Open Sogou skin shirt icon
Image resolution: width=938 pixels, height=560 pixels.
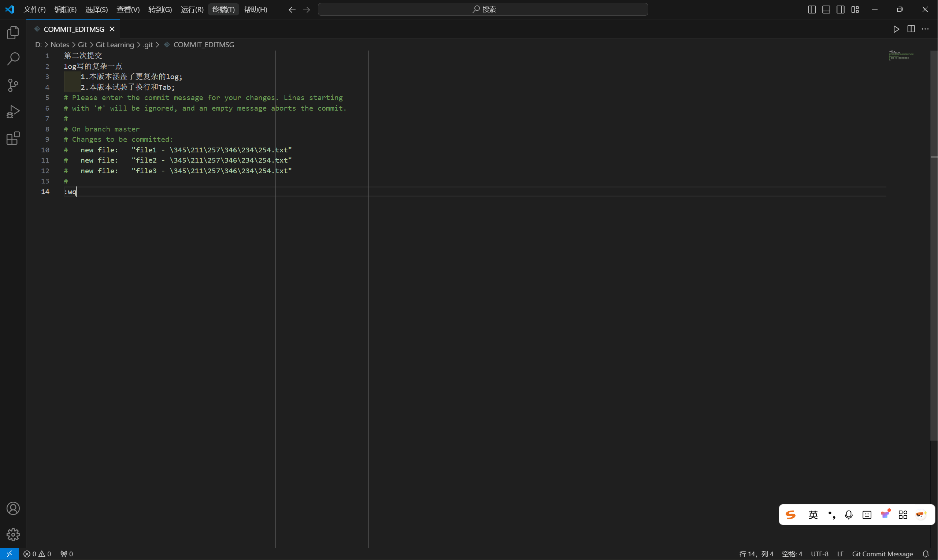point(885,514)
